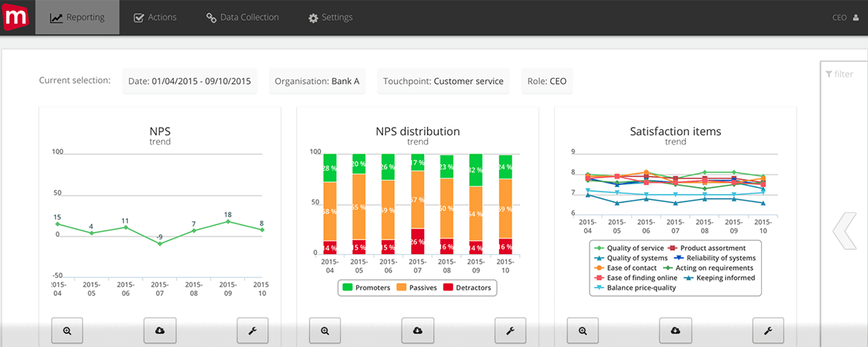
Task: Open wrench settings for Satisfaction items
Action: [x=768, y=330]
